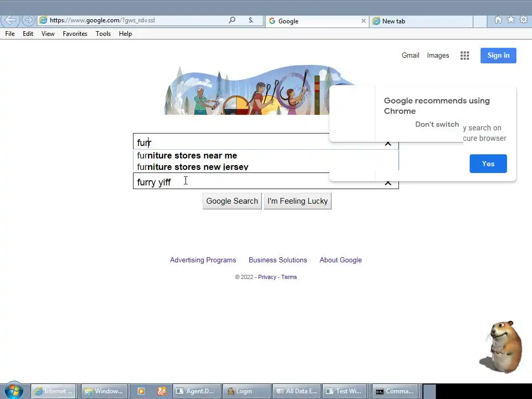Open the Windows Start orb

(x=14, y=391)
